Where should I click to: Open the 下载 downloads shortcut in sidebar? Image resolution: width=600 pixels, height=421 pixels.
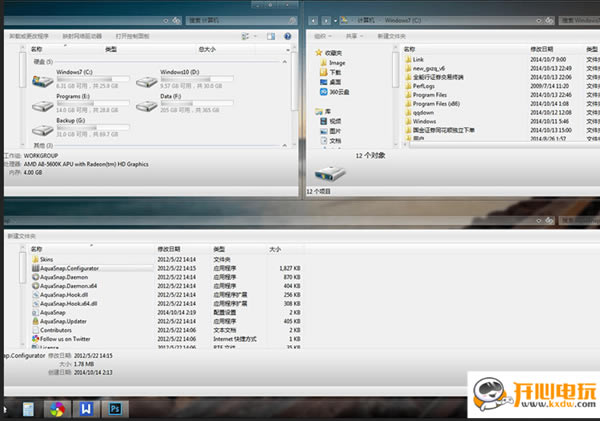click(x=330, y=72)
